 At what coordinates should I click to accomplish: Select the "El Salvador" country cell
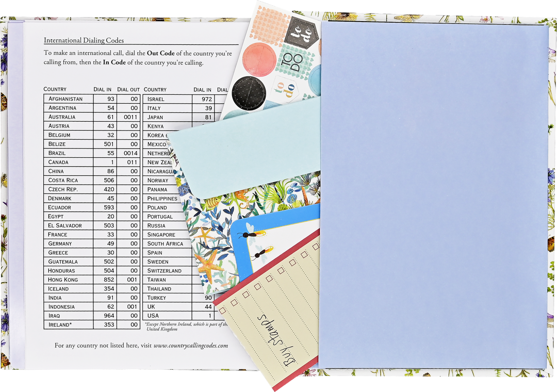[69, 225]
